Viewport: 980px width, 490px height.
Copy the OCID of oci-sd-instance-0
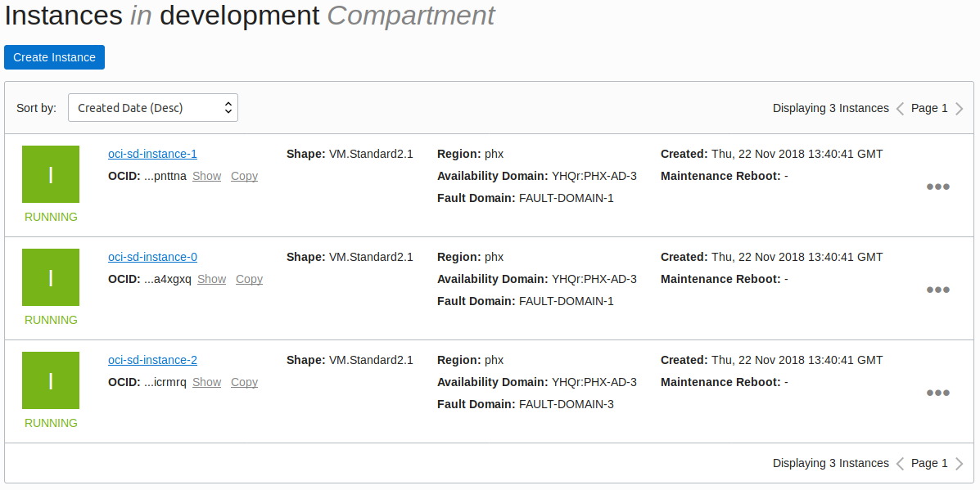click(x=249, y=279)
